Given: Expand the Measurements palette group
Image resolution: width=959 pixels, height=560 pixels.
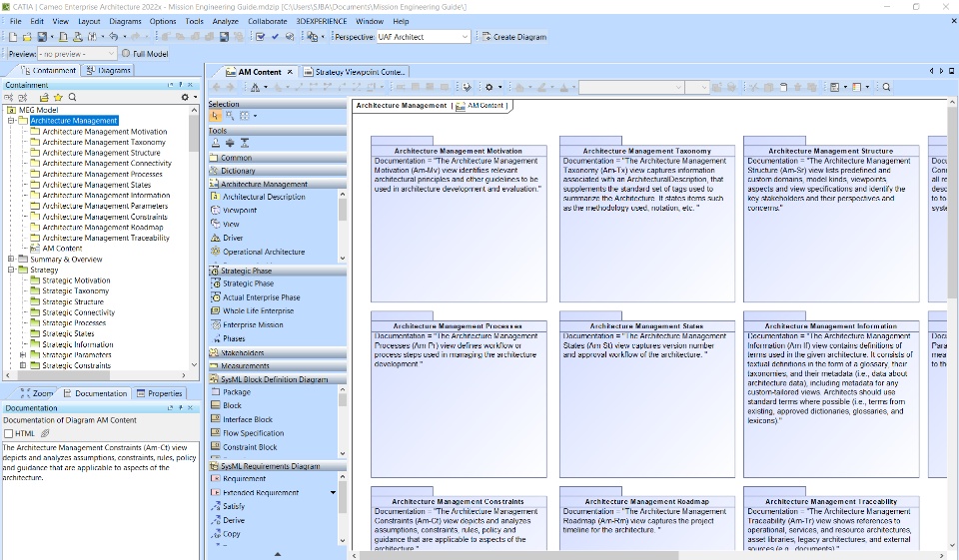Looking at the screenshot, I should [277, 365].
